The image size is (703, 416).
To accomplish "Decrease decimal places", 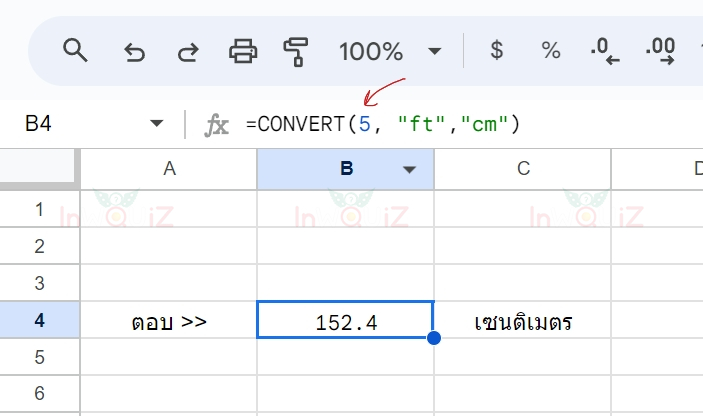I will click(x=605, y=51).
